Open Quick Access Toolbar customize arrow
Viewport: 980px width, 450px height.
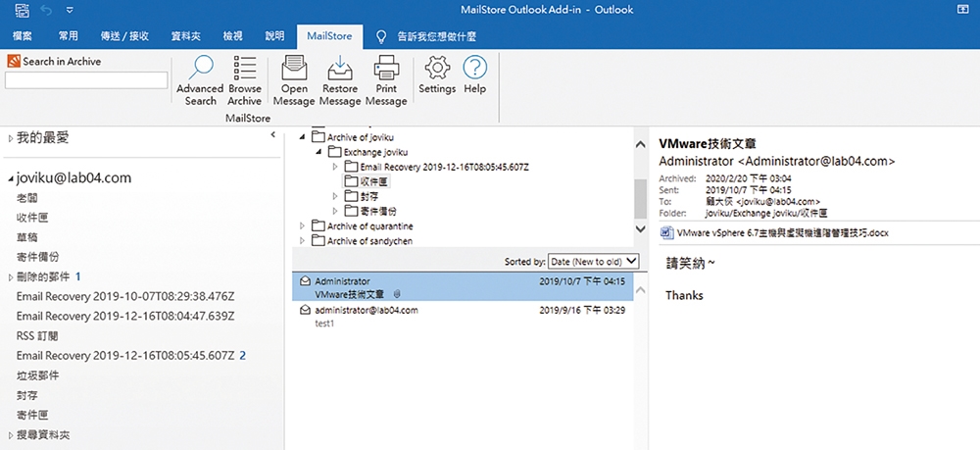pyautogui.click(x=70, y=10)
